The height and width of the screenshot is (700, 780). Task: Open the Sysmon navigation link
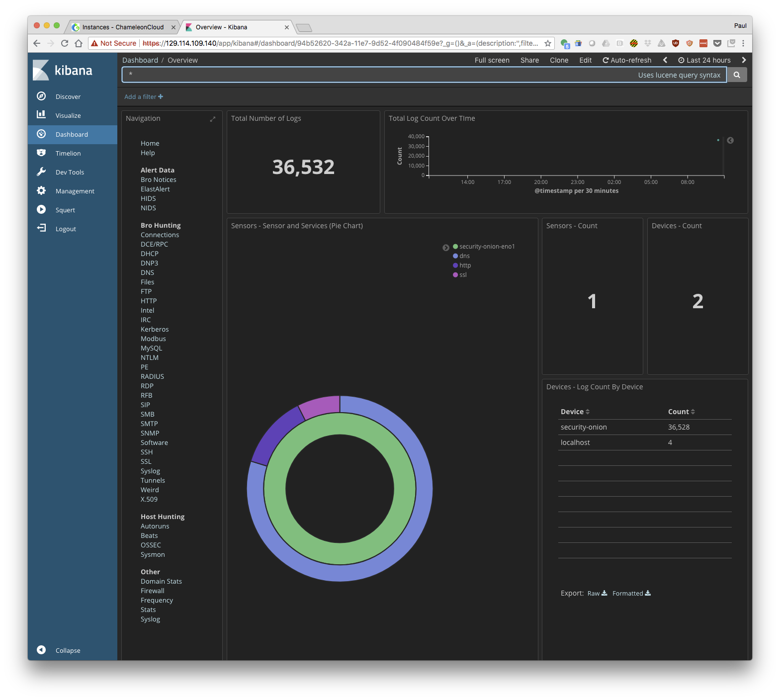pos(153,554)
